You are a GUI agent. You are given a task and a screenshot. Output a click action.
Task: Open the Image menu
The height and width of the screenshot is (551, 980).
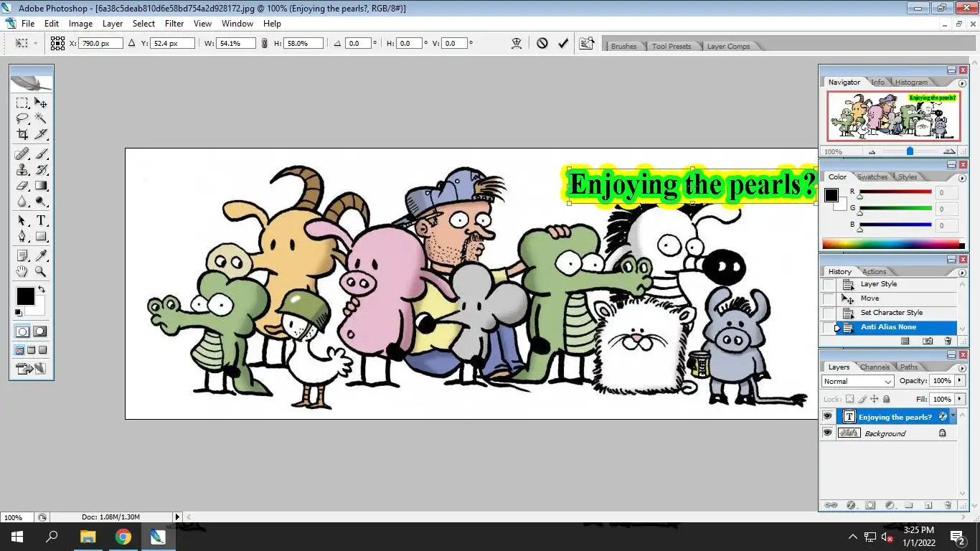tap(80, 24)
